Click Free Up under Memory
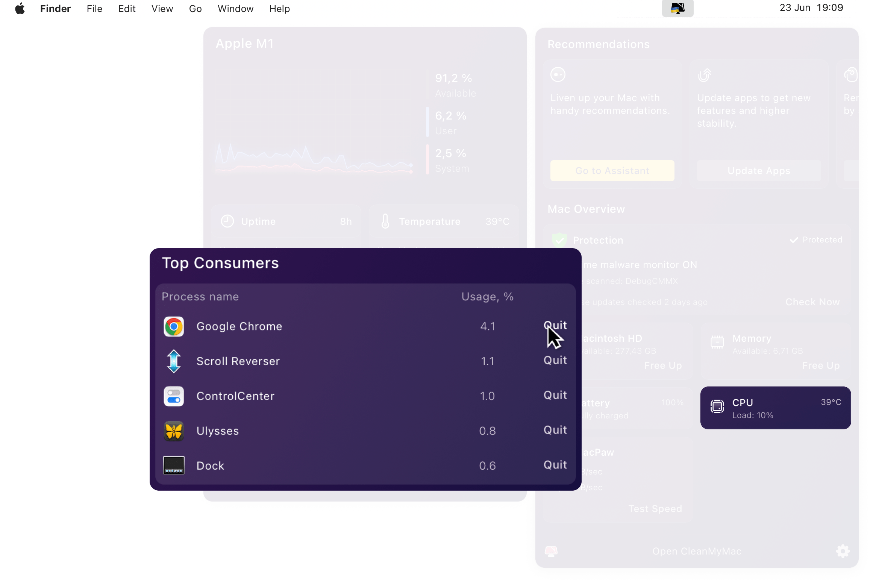This screenshot has width=876, height=588. (821, 365)
